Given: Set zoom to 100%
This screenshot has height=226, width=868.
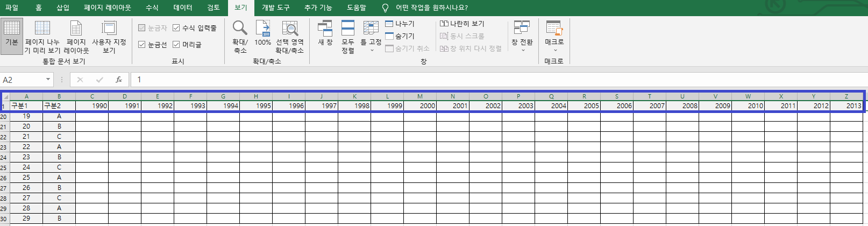Looking at the screenshot, I should [x=262, y=33].
